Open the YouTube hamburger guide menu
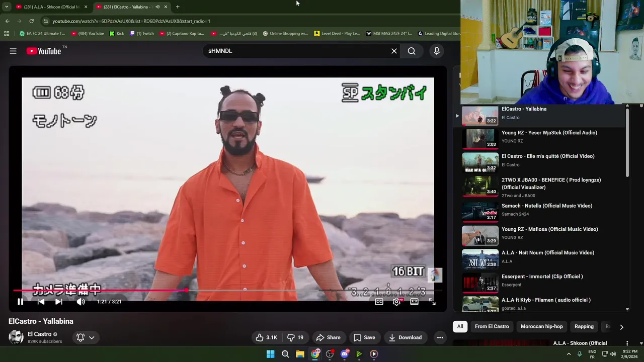644x362 pixels. coord(13,51)
